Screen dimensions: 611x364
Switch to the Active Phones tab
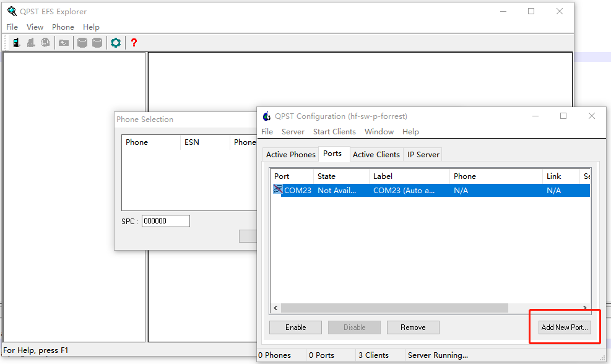pyautogui.click(x=291, y=155)
